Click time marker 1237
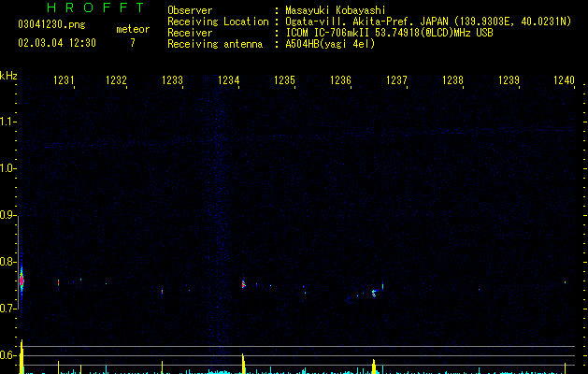The width and height of the screenshot is (588, 374). (396, 80)
